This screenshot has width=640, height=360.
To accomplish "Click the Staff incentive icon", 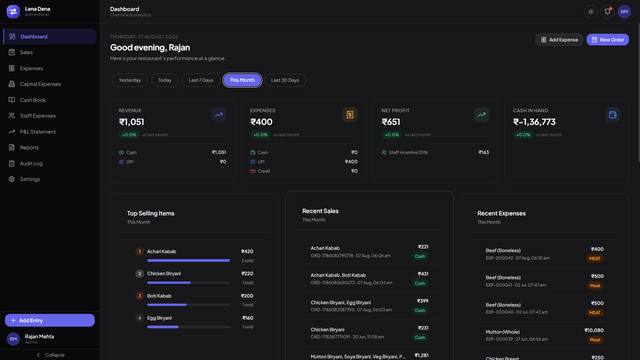I will coord(384,153).
